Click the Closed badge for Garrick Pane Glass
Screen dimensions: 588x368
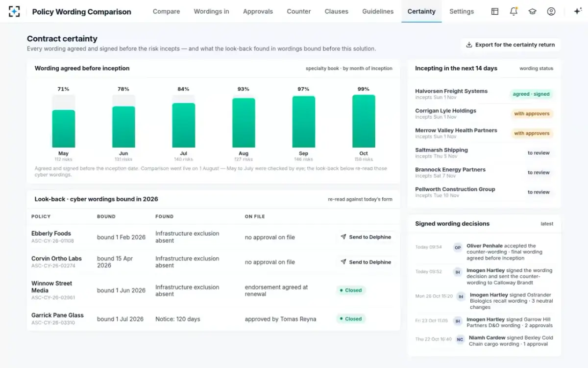[x=351, y=319]
